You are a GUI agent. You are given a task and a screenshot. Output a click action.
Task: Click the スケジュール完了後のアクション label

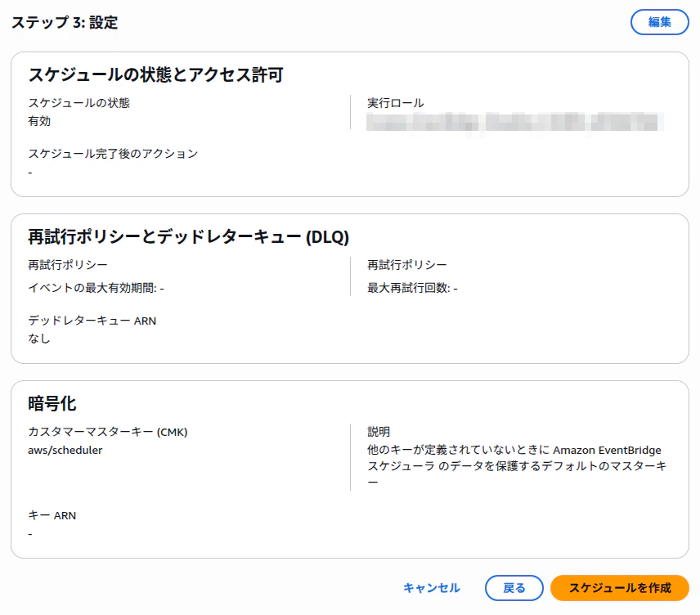[x=113, y=154]
